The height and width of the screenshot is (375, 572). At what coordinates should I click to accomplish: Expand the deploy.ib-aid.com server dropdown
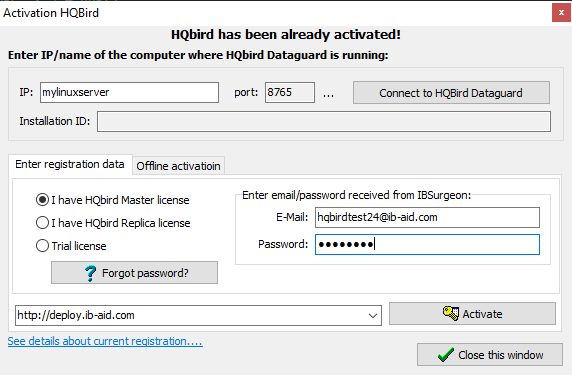tap(372, 316)
